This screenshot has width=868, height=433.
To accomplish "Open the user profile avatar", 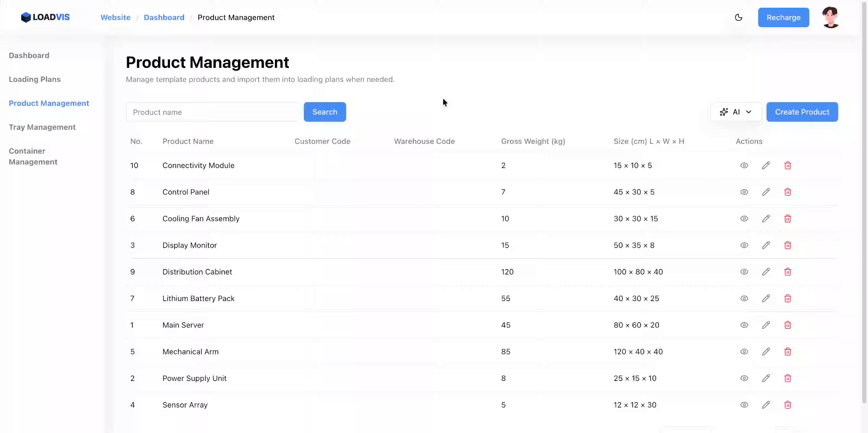I will tap(831, 17).
